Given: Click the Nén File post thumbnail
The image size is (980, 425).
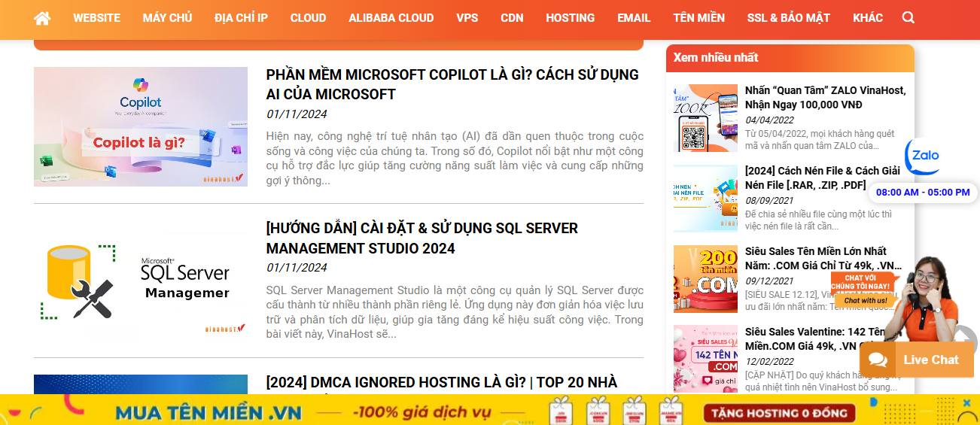Looking at the screenshot, I should [705, 199].
